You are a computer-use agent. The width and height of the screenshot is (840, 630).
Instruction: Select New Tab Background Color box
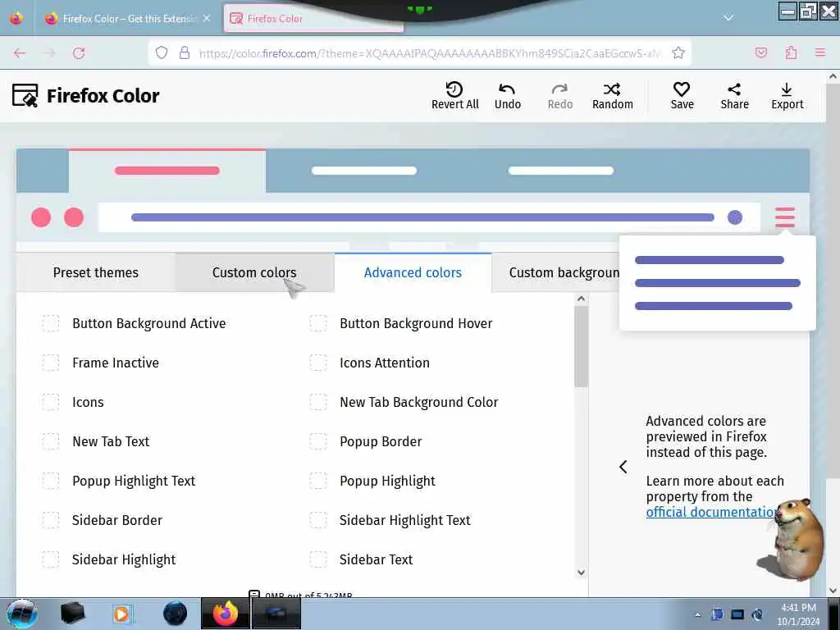coord(318,402)
